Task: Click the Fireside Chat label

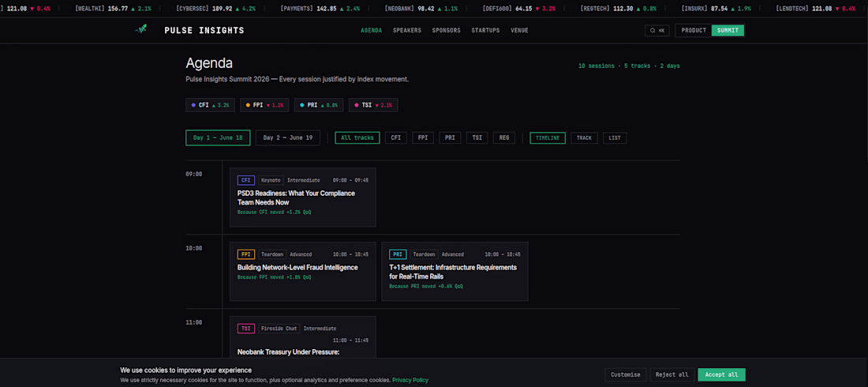Action: (x=279, y=329)
